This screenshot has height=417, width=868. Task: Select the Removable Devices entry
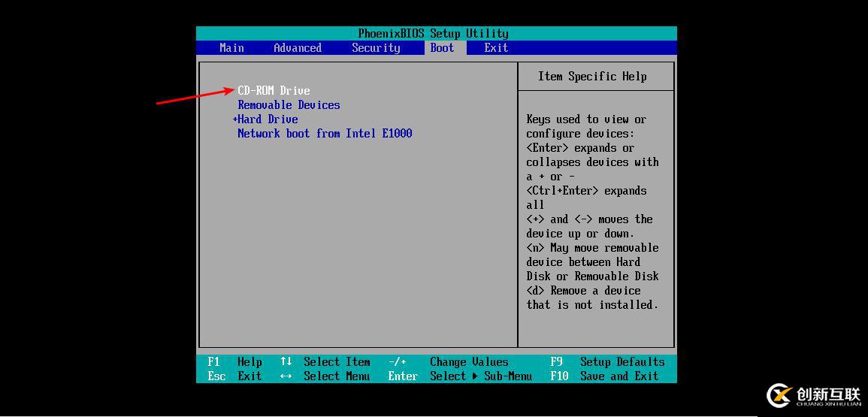[289, 104]
